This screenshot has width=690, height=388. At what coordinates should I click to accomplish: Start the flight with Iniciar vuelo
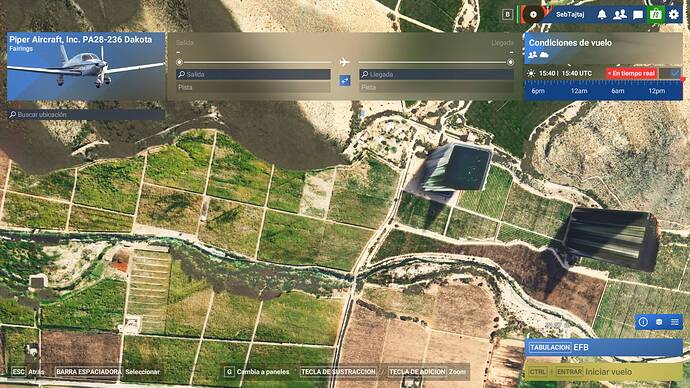(603, 372)
